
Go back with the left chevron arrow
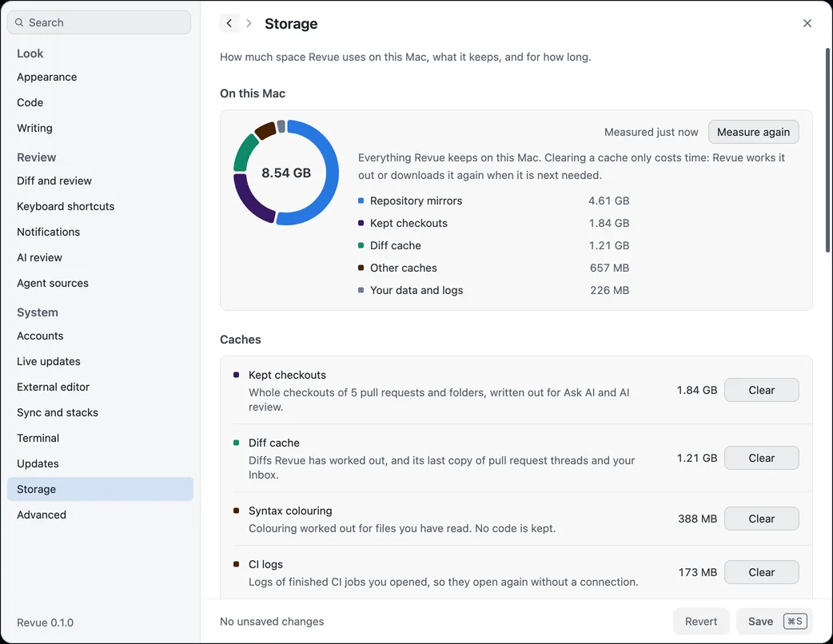point(229,23)
